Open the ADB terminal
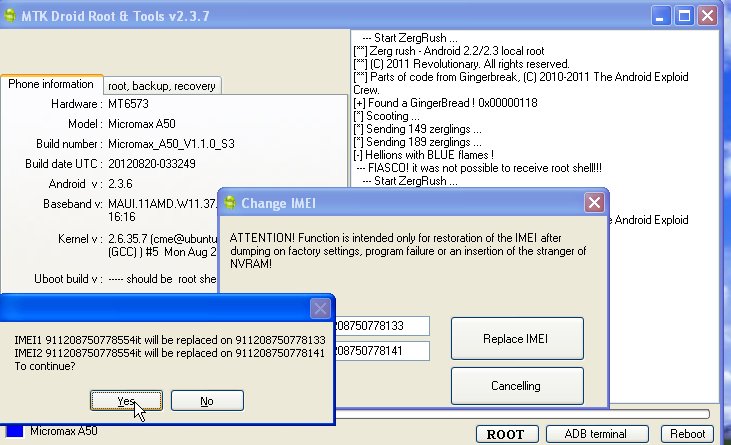731x445 pixels. 599,434
